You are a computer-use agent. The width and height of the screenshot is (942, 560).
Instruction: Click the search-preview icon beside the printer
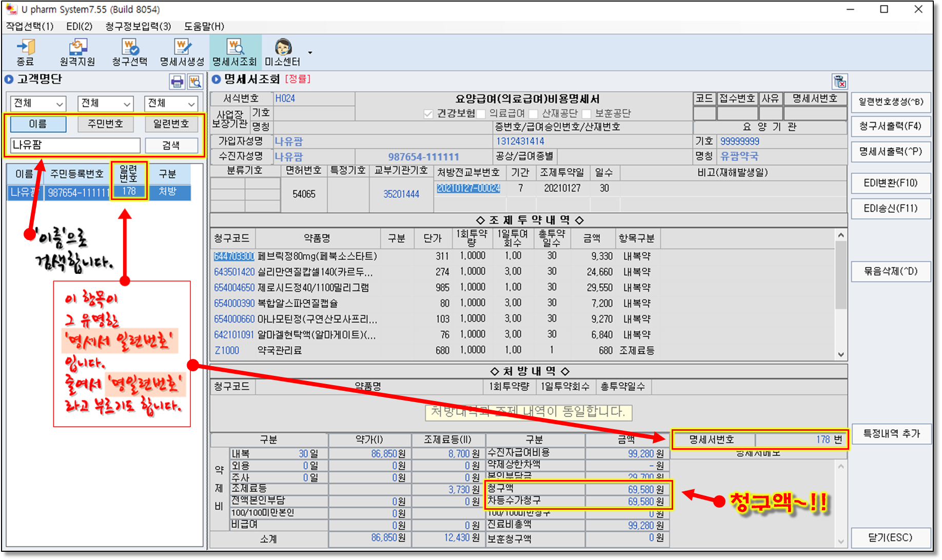tap(195, 82)
